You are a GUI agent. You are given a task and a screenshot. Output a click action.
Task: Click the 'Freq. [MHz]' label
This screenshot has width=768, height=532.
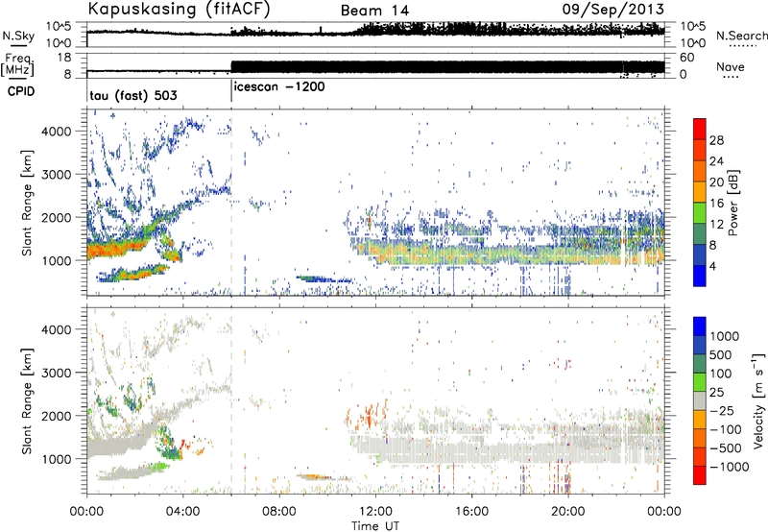click(x=17, y=65)
